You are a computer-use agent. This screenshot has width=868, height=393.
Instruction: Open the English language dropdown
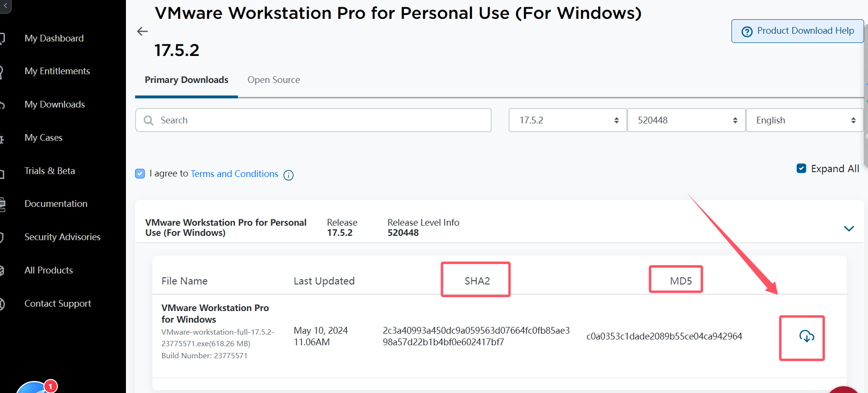(x=805, y=120)
